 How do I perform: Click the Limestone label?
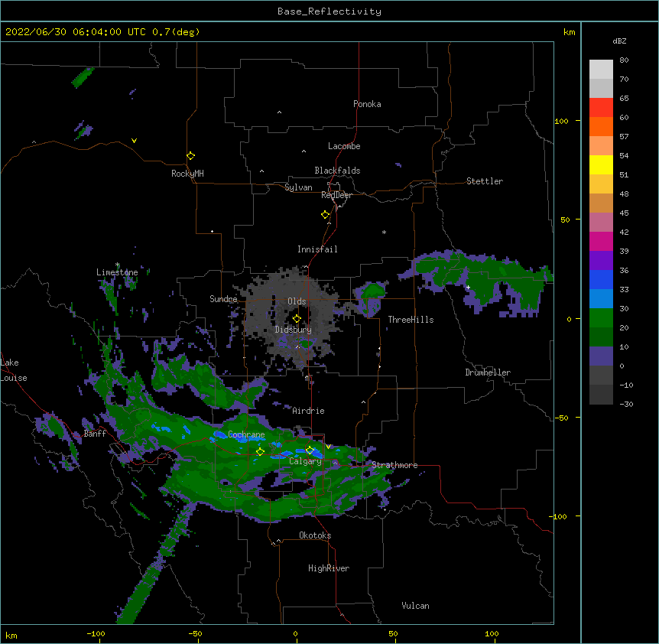pos(117,272)
